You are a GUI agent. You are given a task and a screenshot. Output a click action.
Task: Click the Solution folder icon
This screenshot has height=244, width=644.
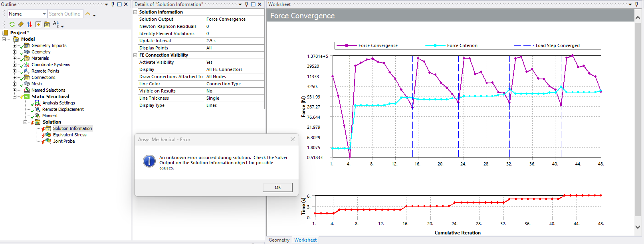[38, 122]
